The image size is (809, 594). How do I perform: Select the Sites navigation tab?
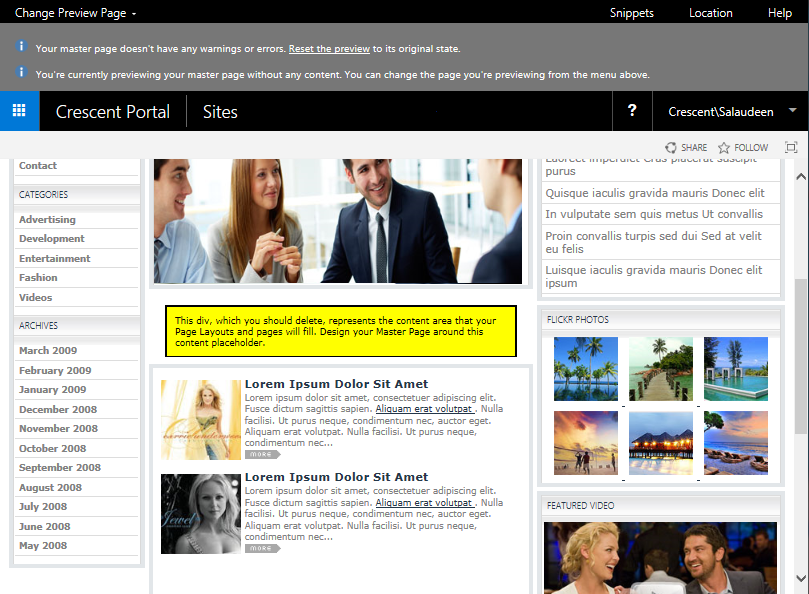[x=220, y=112]
